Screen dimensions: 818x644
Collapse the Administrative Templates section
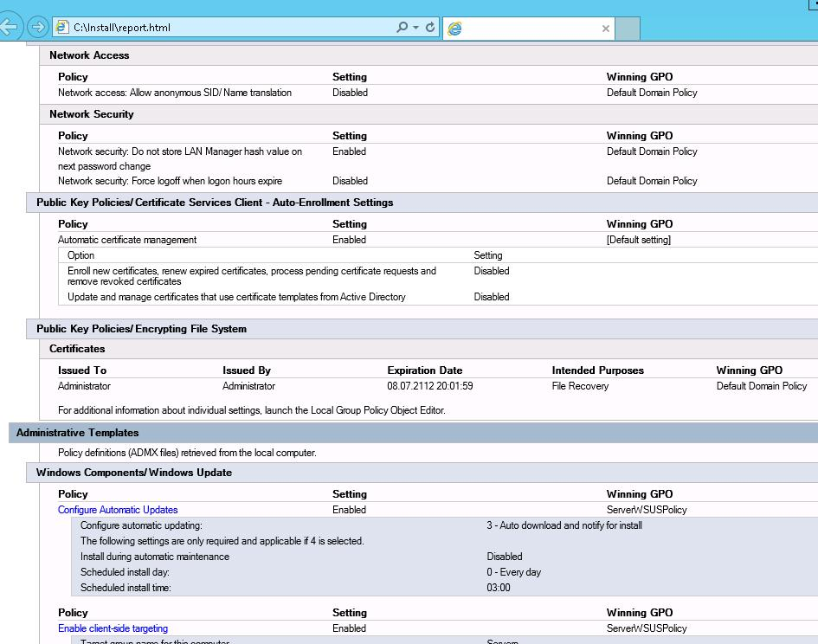77,433
